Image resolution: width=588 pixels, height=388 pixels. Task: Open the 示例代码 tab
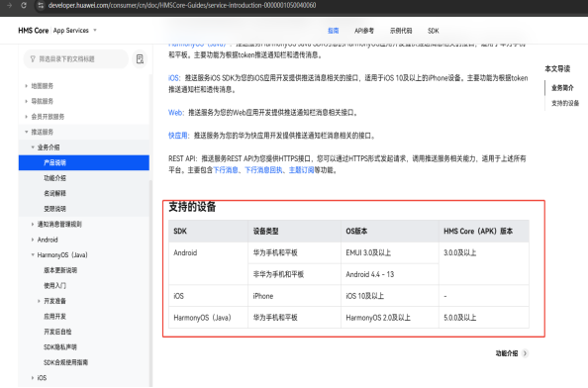pos(401,31)
